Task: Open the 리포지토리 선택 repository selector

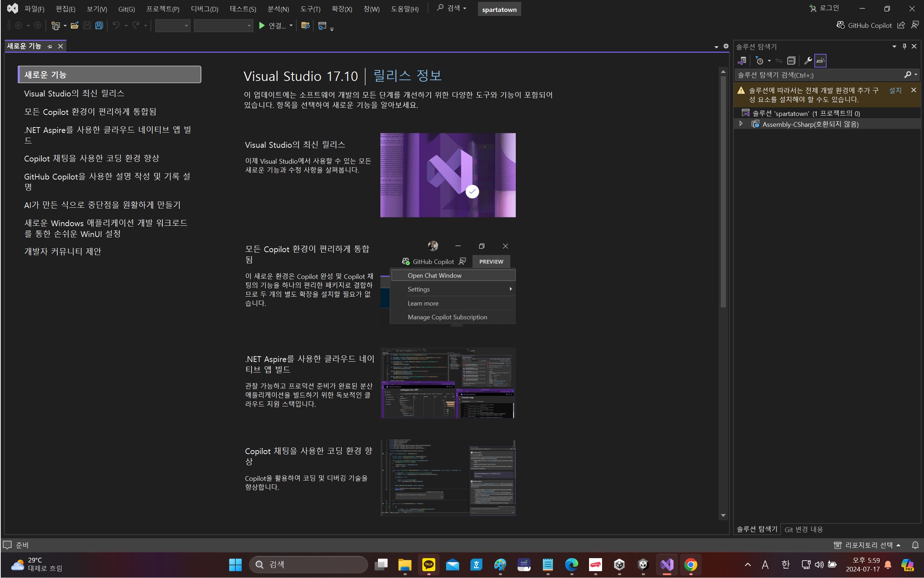Action: coord(867,545)
